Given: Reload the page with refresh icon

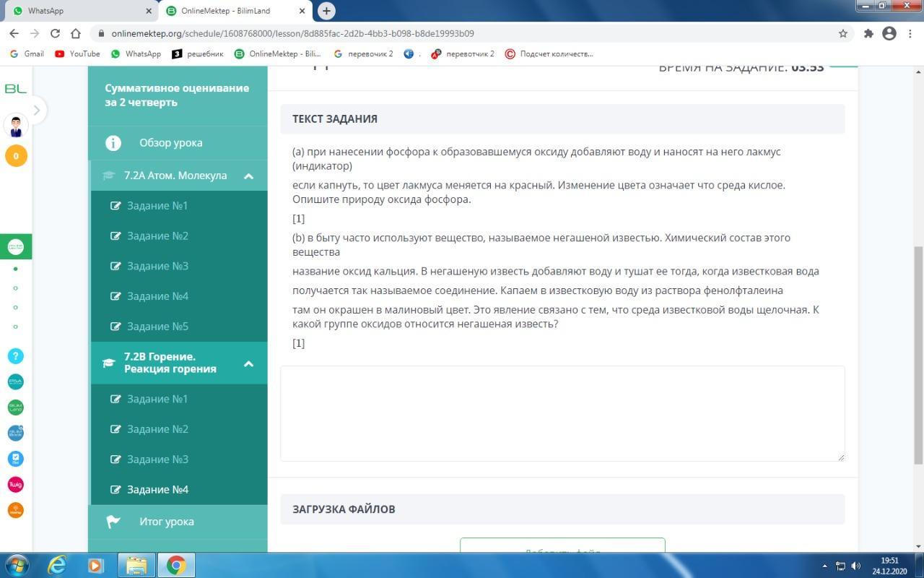Looking at the screenshot, I should tap(55, 33).
